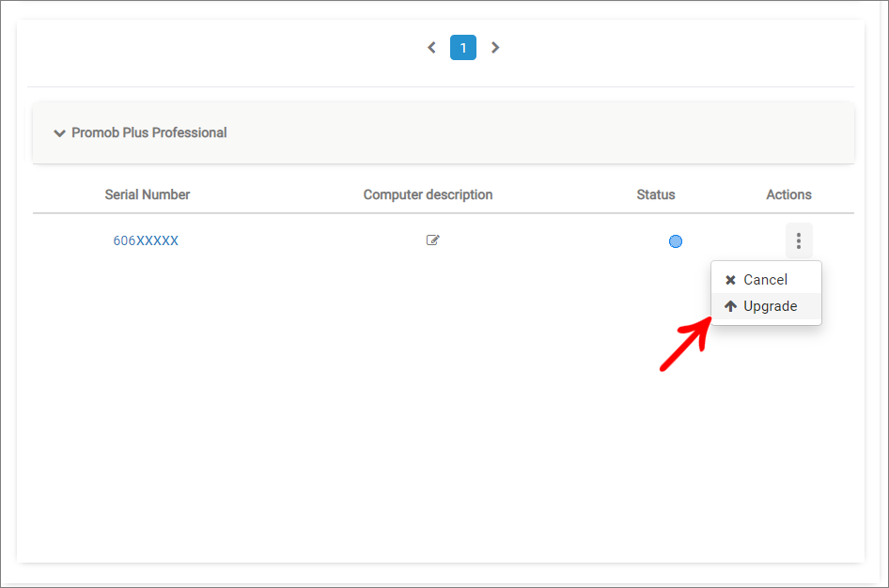Screen dimensions: 889x588
Task: Go to the previous page with left chevron
Action: point(431,48)
